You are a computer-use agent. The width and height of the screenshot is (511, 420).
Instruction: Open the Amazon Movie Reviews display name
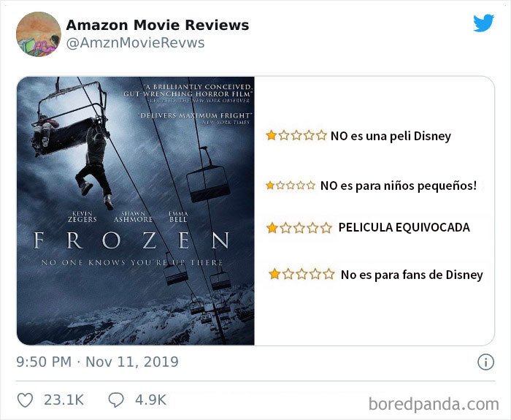coord(158,25)
